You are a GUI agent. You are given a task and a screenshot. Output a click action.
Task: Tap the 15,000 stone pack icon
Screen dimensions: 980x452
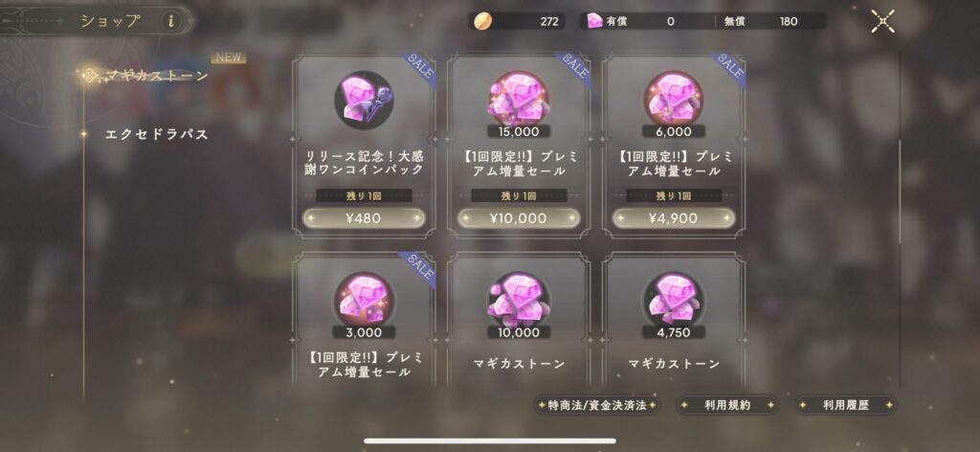pos(519,98)
